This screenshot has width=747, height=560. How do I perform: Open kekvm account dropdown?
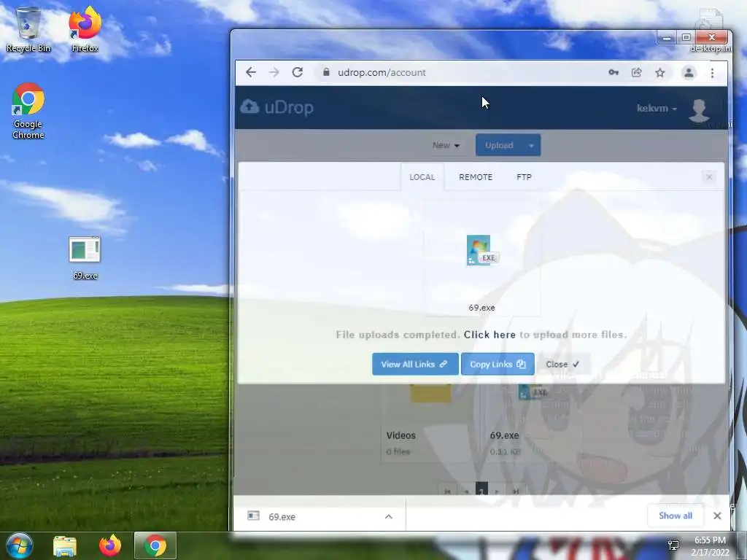coord(657,109)
